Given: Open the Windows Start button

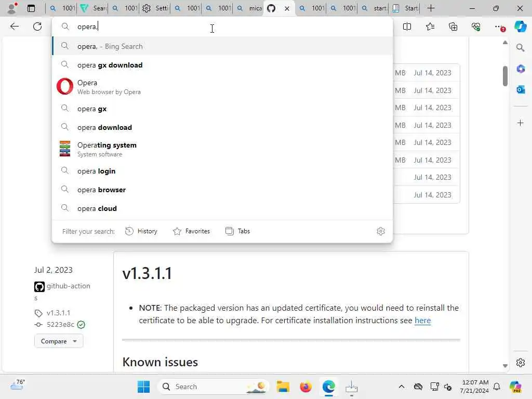Looking at the screenshot, I should click(x=143, y=387).
